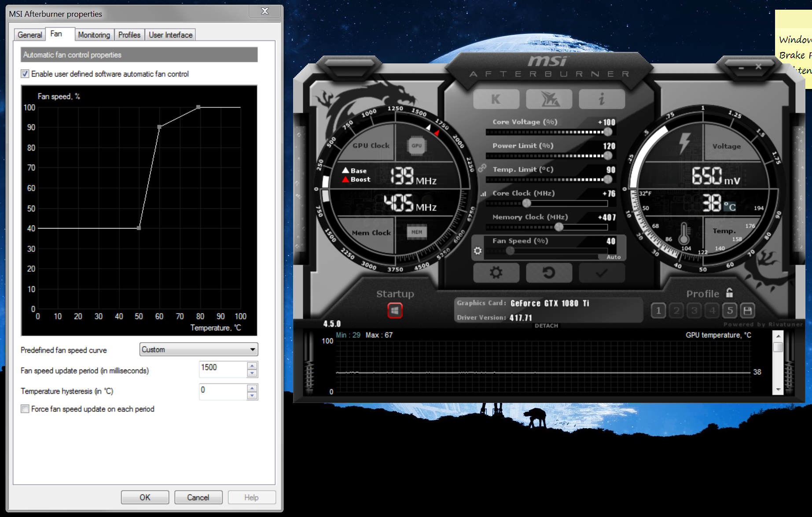Select profile slot 5
The width and height of the screenshot is (812, 517).
[730, 311]
